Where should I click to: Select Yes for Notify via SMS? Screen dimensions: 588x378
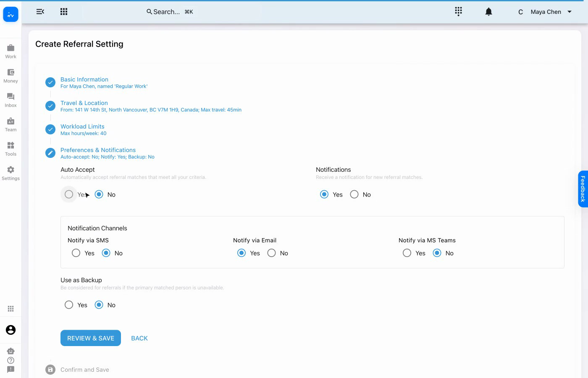[x=76, y=253]
